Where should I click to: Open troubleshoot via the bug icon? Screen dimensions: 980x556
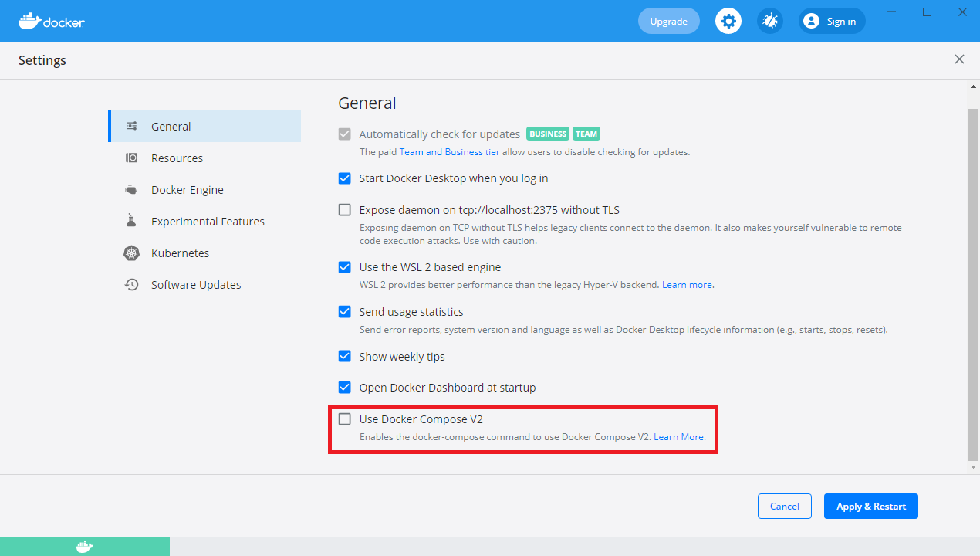coord(770,21)
